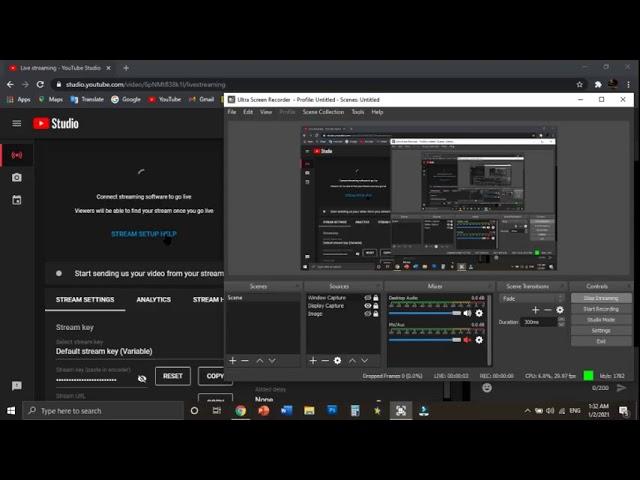
Task: Select Stream Settings tab
Action: tap(85, 300)
